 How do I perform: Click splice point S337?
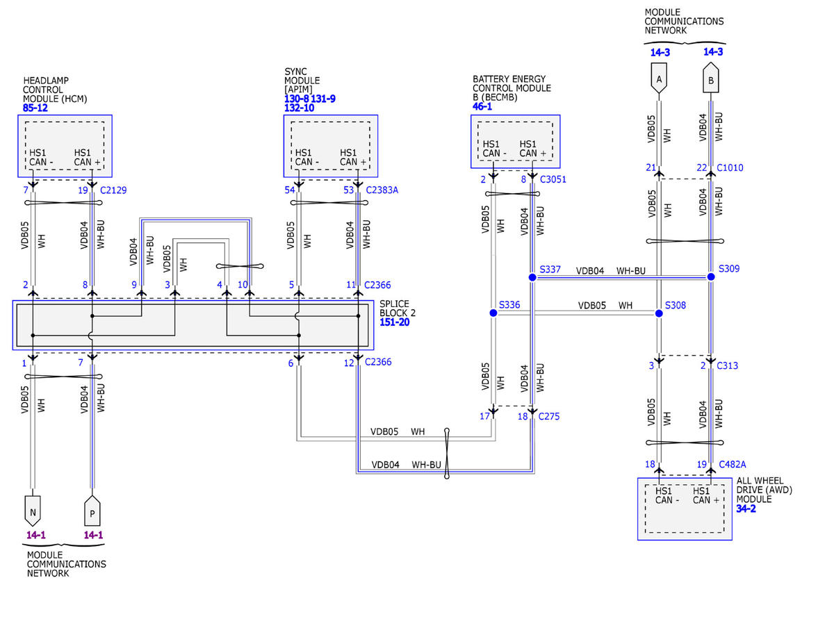(x=532, y=277)
